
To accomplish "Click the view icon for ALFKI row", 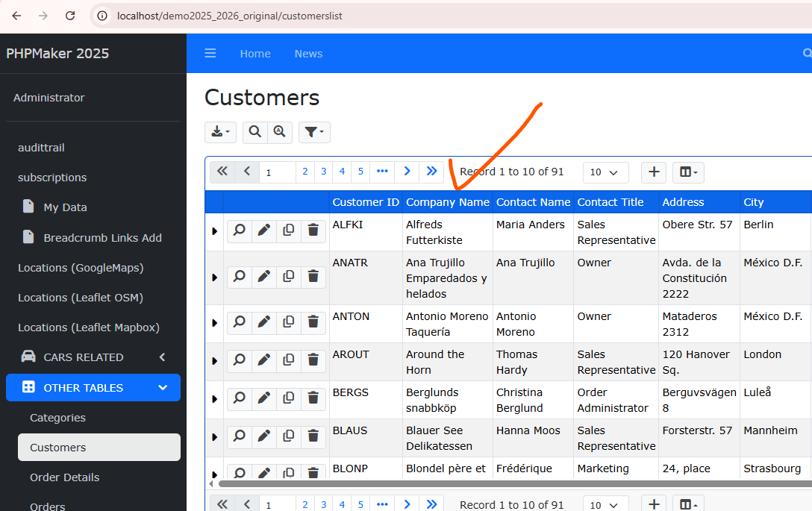I will [240, 231].
